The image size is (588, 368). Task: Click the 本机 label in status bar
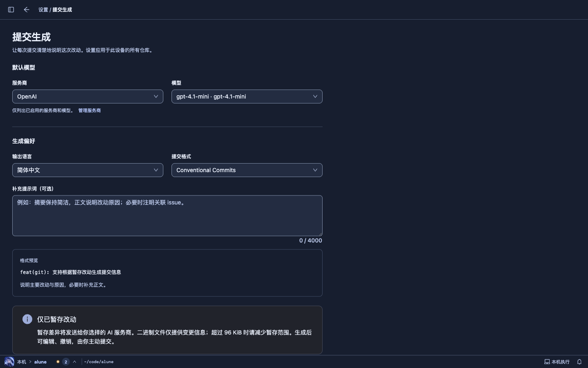click(x=22, y=362)
